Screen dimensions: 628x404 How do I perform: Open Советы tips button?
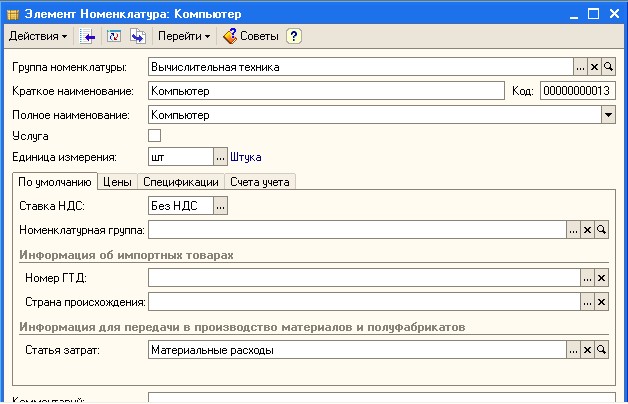point(251,36)
